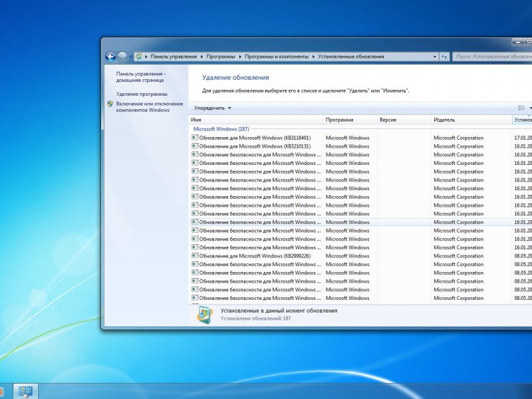Click the installed updates icon in details pane
This screenshot has height=399, width=532.
point(205,315)
